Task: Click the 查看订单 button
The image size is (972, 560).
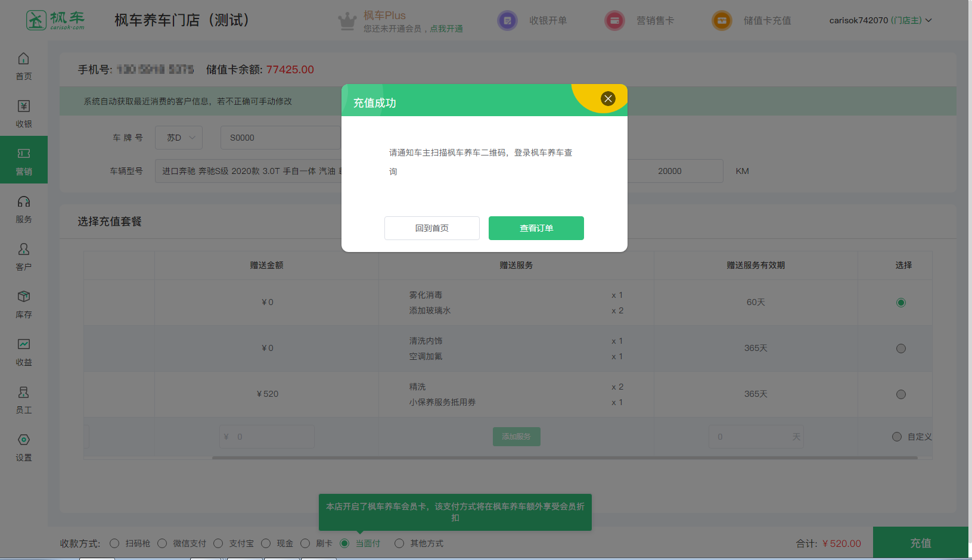Action: point(536,228)
